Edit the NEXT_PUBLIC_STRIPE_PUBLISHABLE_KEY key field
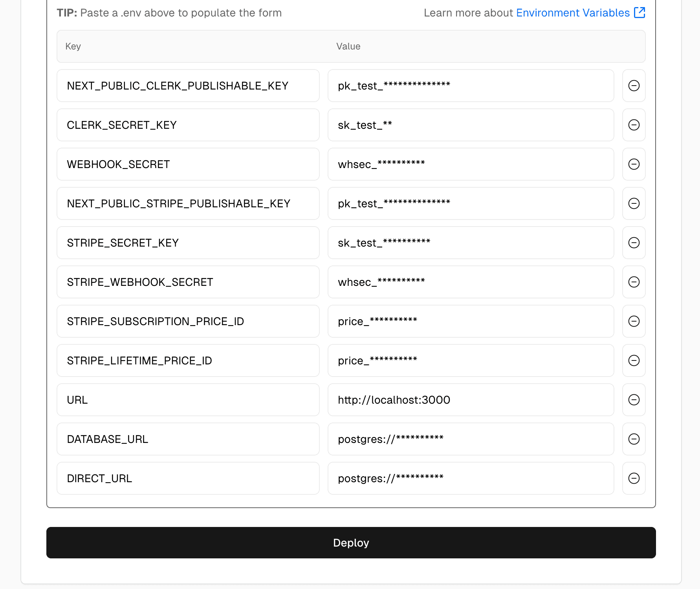 click(188, 203)
